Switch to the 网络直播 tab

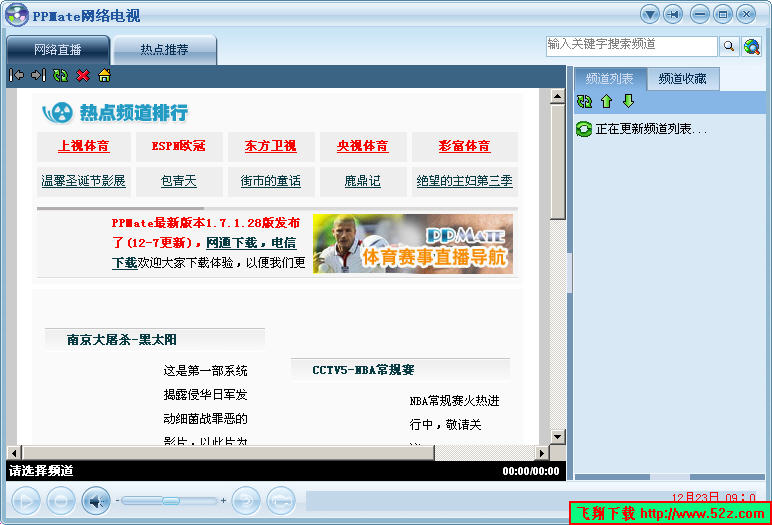58,50
